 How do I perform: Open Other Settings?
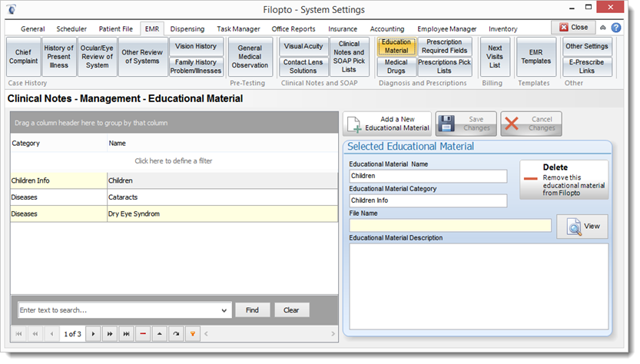pyautogui.click(x=587, y=47)
